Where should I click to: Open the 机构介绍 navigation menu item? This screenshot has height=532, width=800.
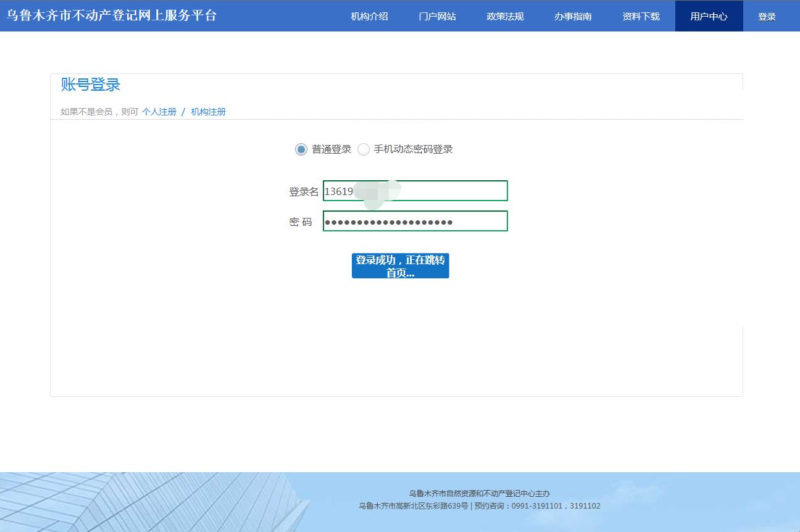click(369, 17)
